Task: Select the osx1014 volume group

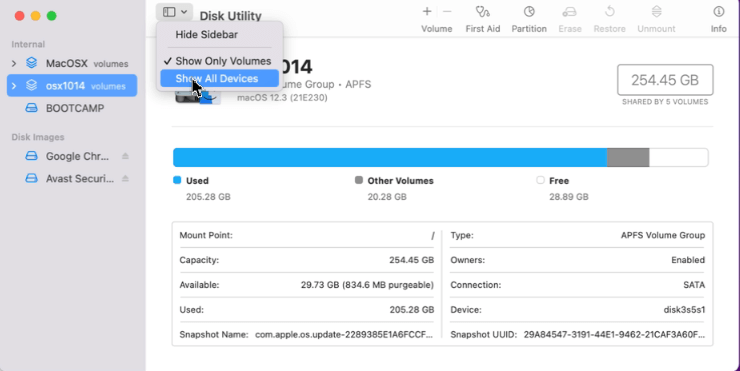Action: point(72,85)
